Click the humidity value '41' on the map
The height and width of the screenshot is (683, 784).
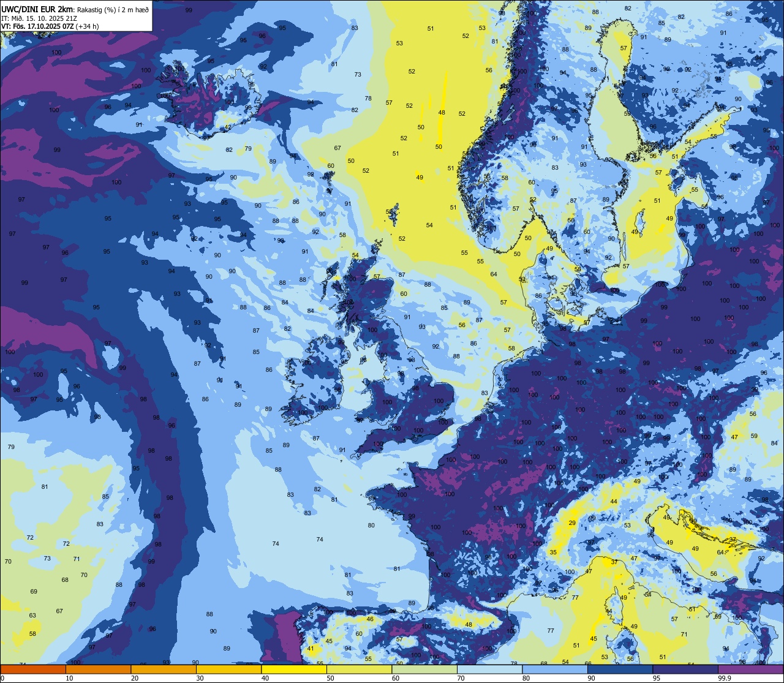click(x=311, y=649)
